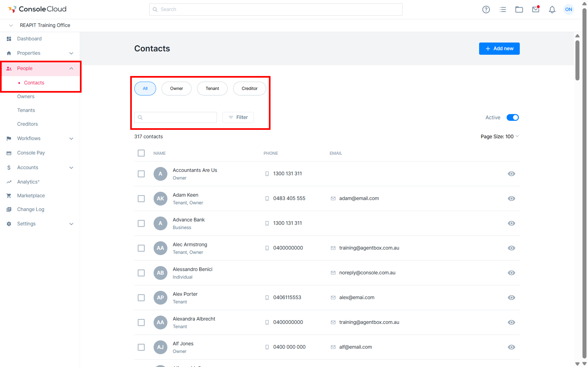Image resolution: width=588 pixels, height=367 pixels.
Task: Click phone number 0483 405 555
Action: tap(289, 198)
